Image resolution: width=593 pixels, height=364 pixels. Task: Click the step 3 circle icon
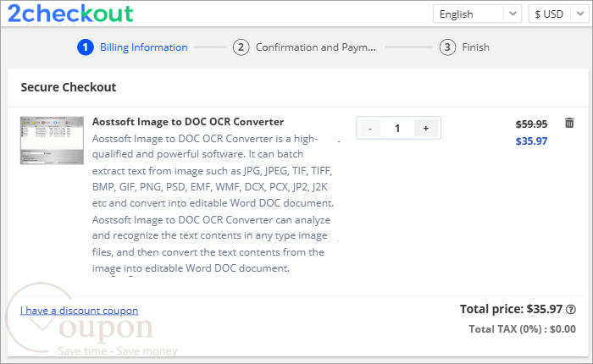(447, 47)
